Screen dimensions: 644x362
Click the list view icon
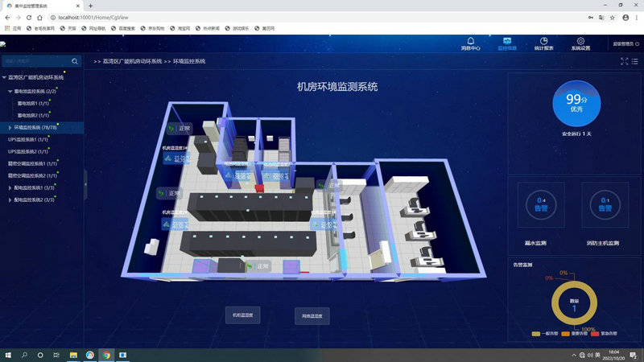click(x=634, y=61)
